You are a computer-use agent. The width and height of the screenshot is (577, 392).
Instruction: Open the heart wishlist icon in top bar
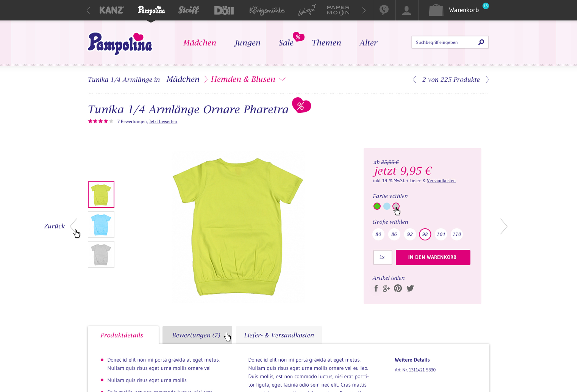coord(384,10)
